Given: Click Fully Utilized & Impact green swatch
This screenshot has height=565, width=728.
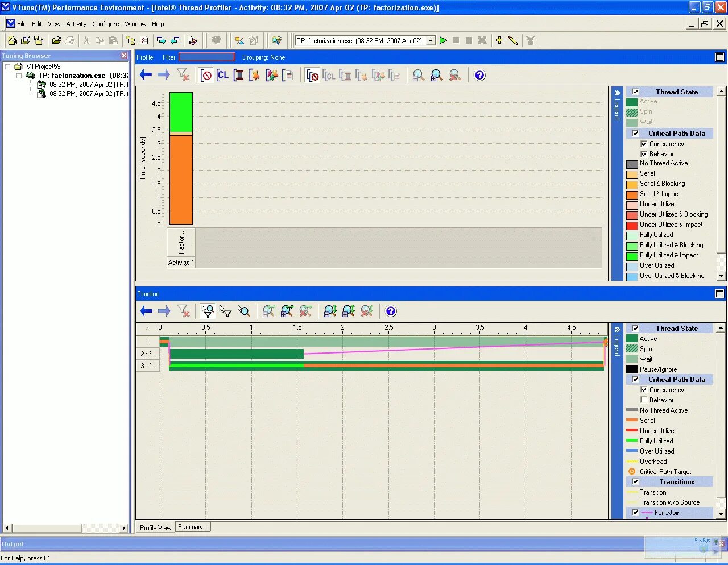Looking at the screenshot, I should pos(632,256).
